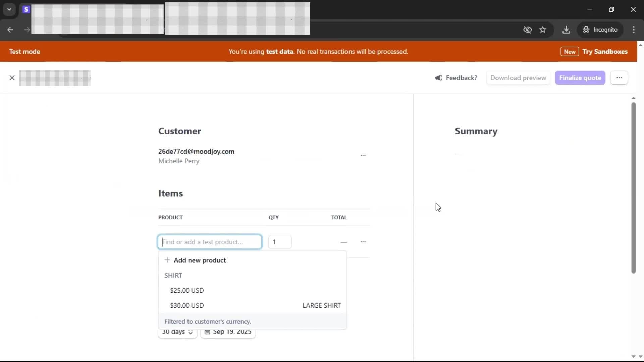Select the $25.00 USD shirt price
The image size is (644, 362).
click(x=187, y=290)
